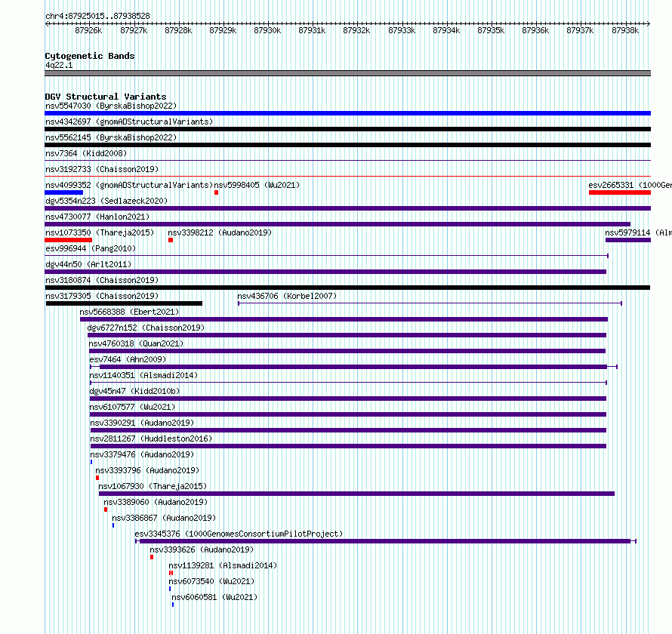The image size is (672, 634).
Task: Click the 87934k ruler tick label
Action: (x=446, y=30)
